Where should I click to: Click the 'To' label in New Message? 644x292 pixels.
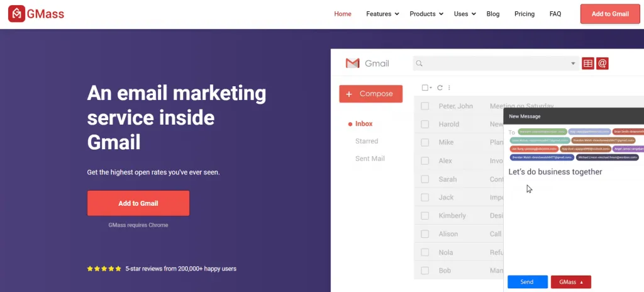click(512, 132)
